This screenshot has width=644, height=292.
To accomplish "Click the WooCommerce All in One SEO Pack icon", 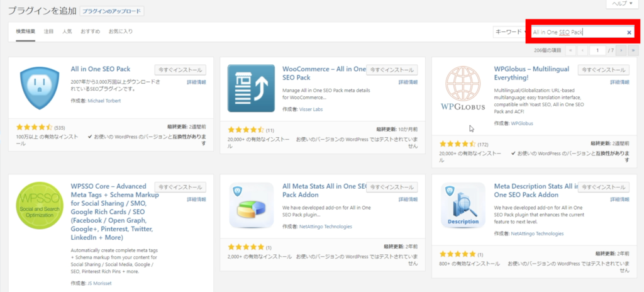I will click(251, 88).
